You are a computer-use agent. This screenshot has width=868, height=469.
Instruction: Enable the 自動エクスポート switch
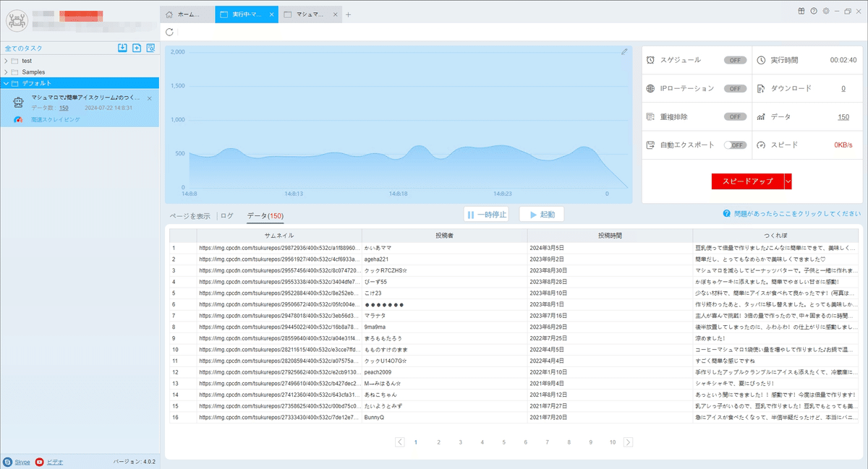point(735,145)
